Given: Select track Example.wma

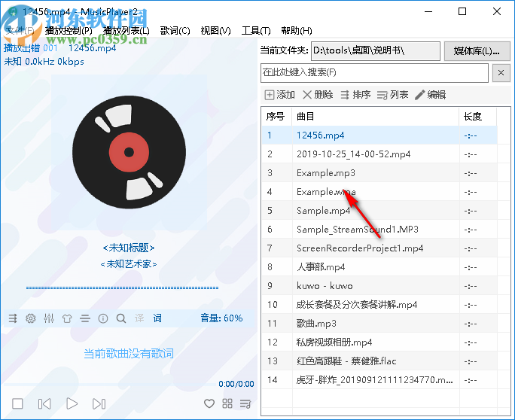Looking at the screenshot, I should point(379,191).
